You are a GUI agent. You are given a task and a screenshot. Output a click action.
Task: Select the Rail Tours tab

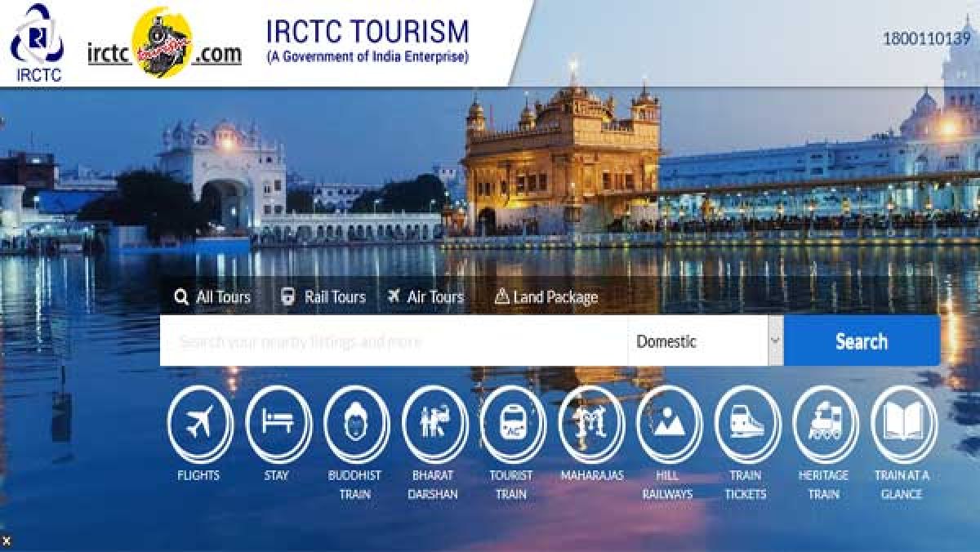coord(323,297)
